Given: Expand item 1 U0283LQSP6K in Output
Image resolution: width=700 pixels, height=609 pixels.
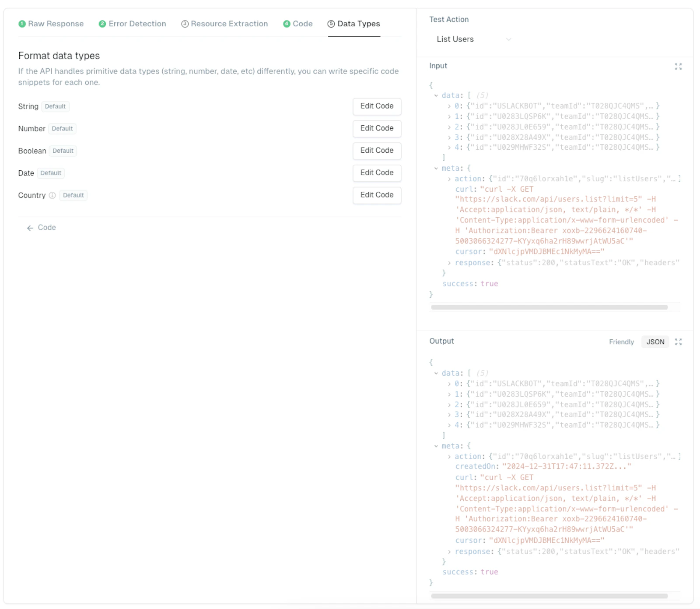Looking at the screenshot, I should (449, 394).
